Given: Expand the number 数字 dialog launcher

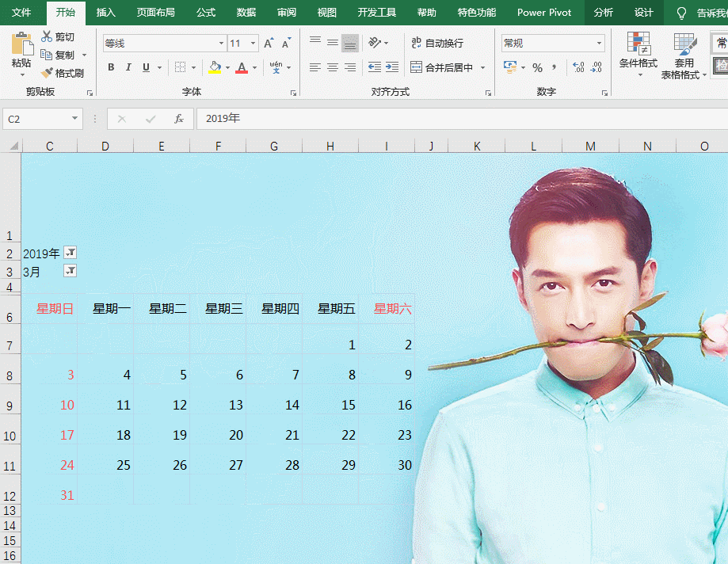Looking at the screenshot, I should pyautogui.click(x=604, y=93).
